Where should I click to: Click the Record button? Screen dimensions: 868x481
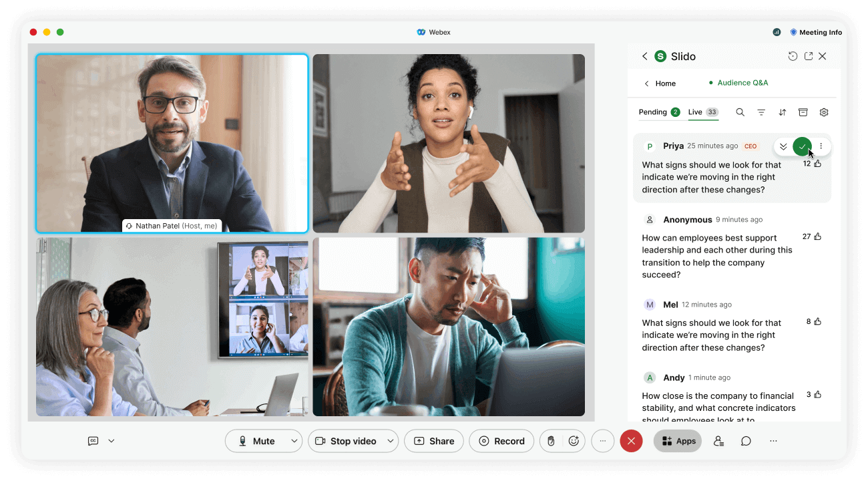pyautogui.click(x=501, y=441)
